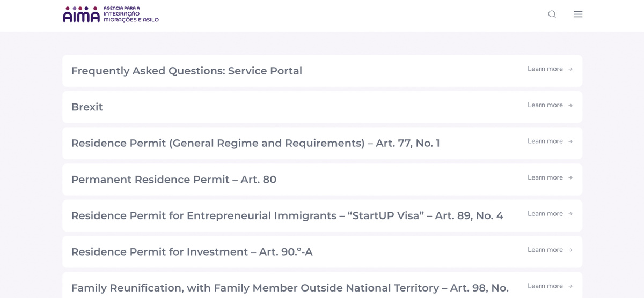Open the Family Reunification Art. 98 heading
The width and height of the screenshot is (644, 298).
point(289,288)
